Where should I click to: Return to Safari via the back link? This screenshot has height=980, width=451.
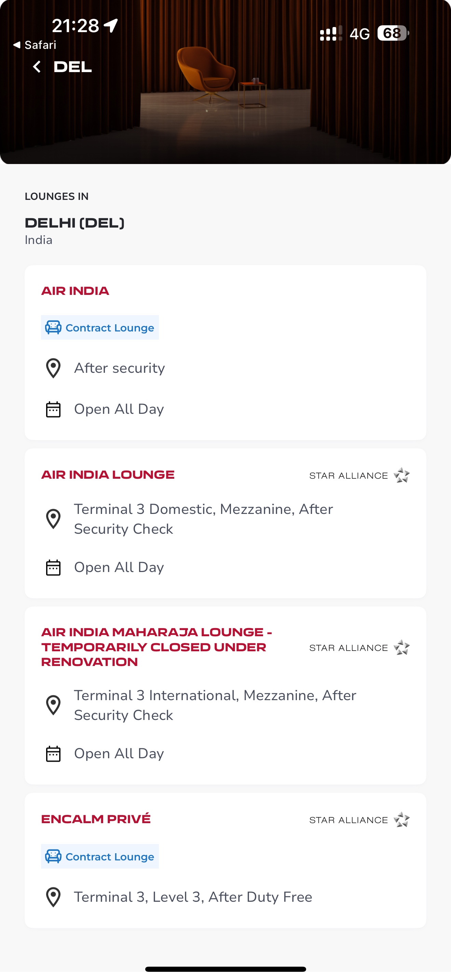point(35,45)
